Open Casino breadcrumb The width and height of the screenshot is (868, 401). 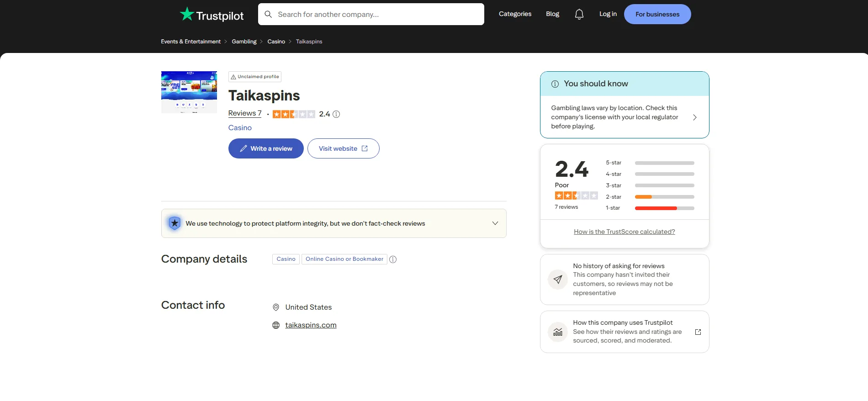[276, 42]
